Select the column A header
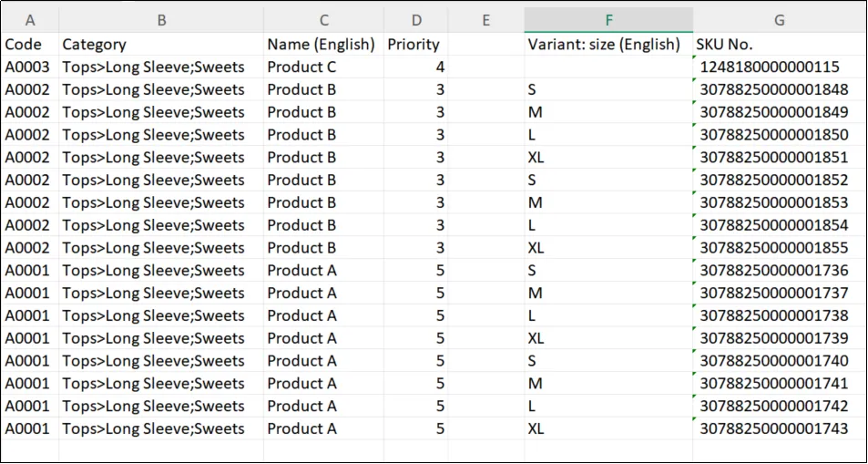The image size is (868, 464). click(x=30, y=20)
